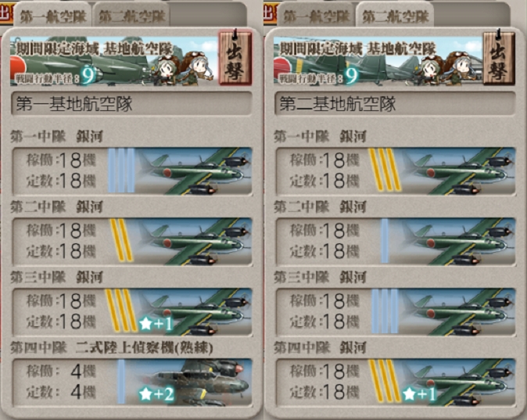Click the ★+1 star on 第一基地航空隊's 第三中隊

[x=156, y=324]
